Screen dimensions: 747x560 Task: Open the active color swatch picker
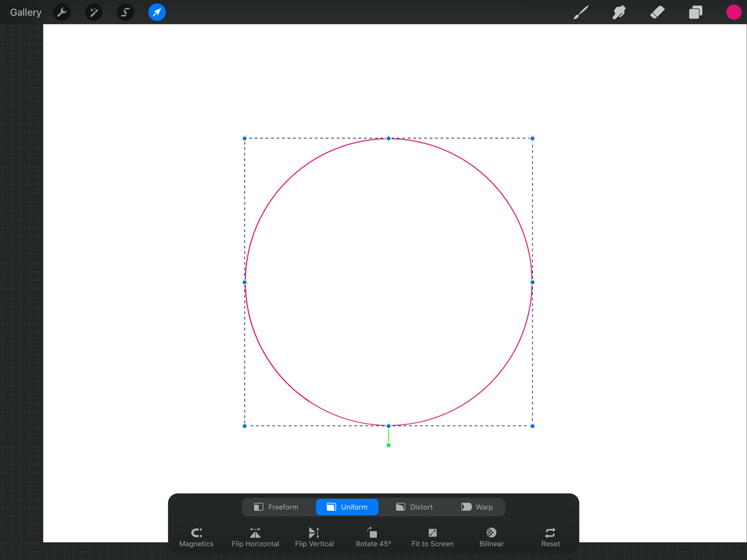(733, 12)
